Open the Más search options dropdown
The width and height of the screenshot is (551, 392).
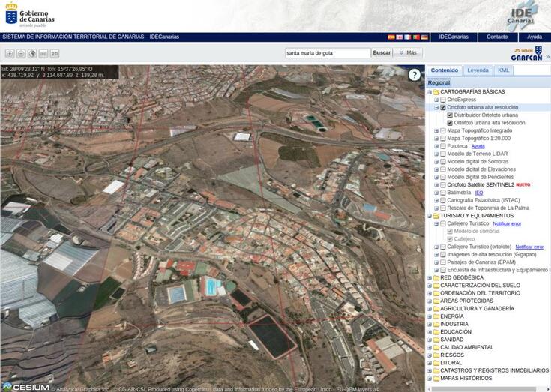click(409, 53)
